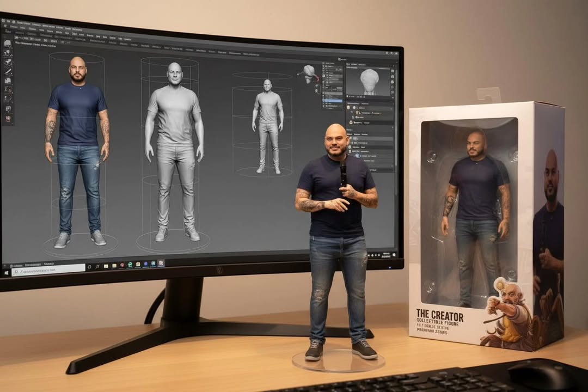Select the textured colored character model

78,152
